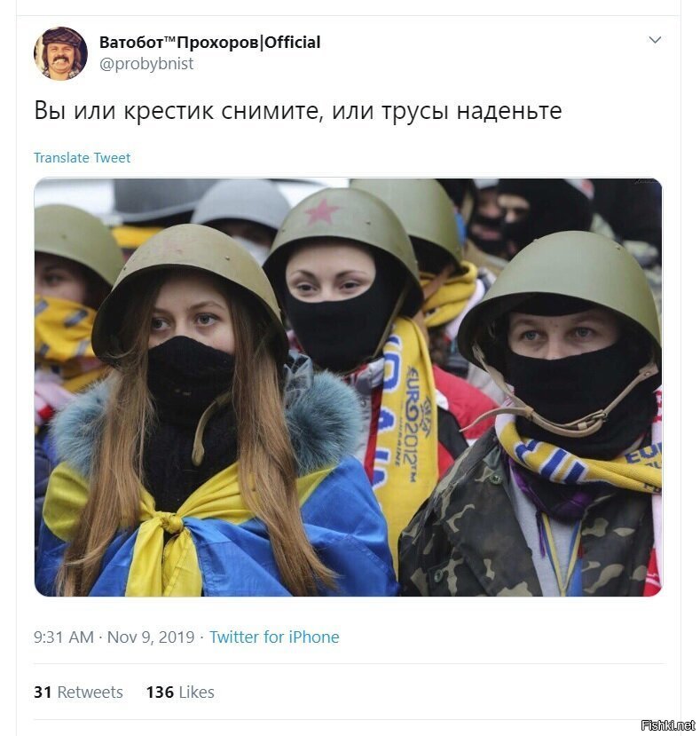This screenshot has width=700, height=736.
Task: Click the Translate Tweet link
Action: 83,158
